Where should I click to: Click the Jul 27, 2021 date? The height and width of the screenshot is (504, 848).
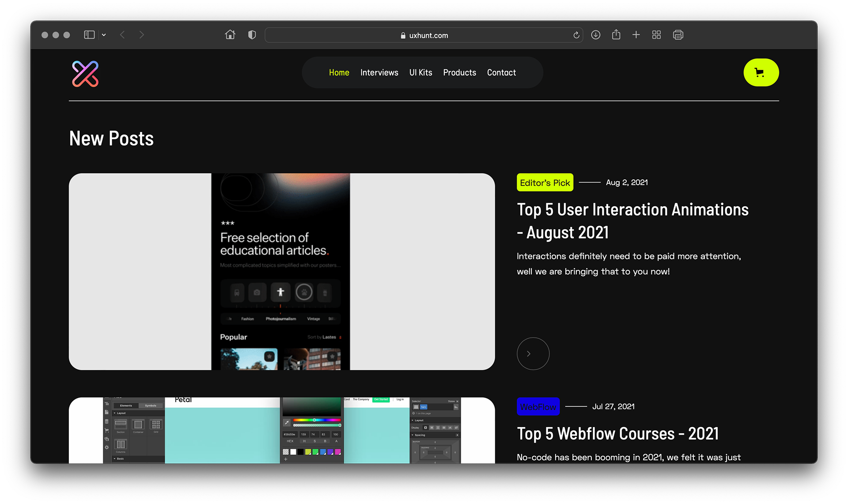[x=613, y=406]
